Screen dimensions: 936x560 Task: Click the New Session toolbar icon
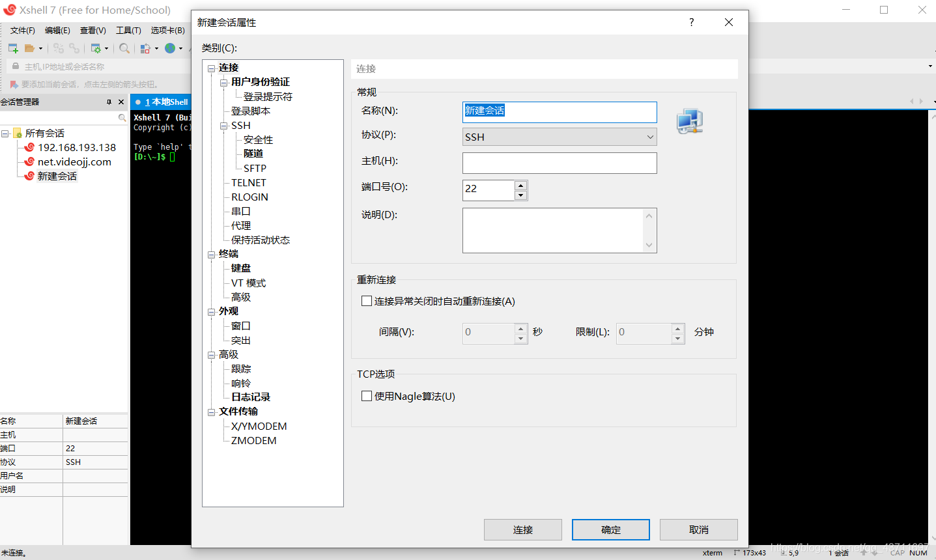pos(13,48)
